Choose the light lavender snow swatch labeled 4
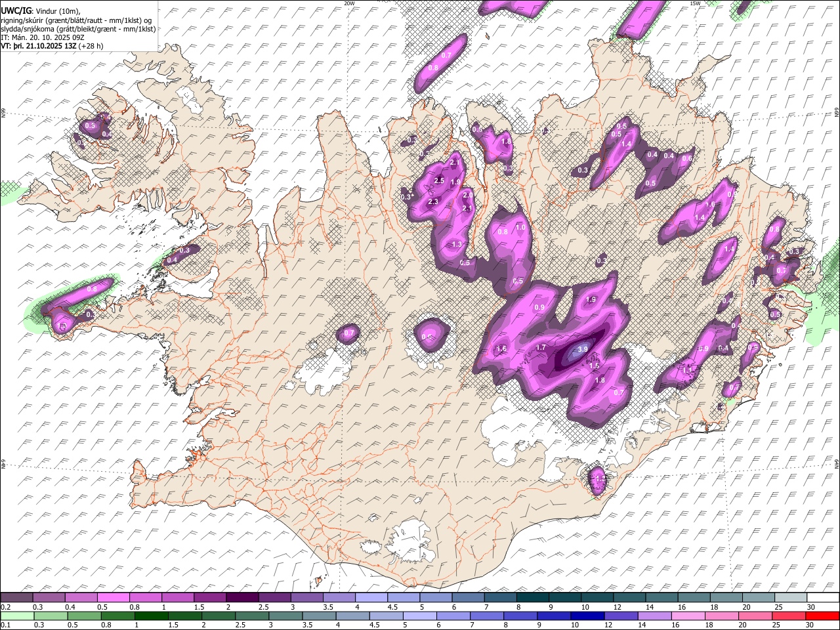The image size is (840, 630). click(371, 597)
